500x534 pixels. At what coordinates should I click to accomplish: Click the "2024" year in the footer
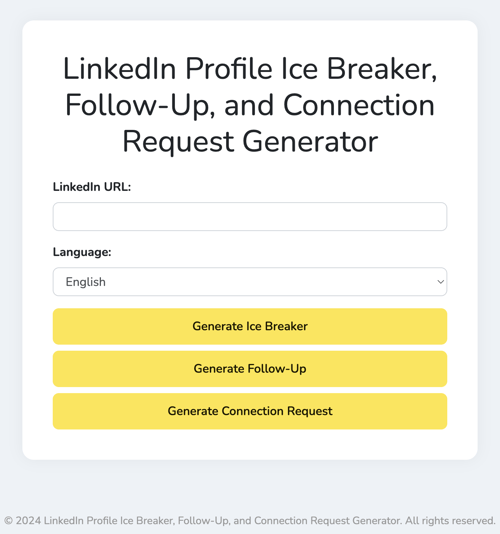pos(28,521)
